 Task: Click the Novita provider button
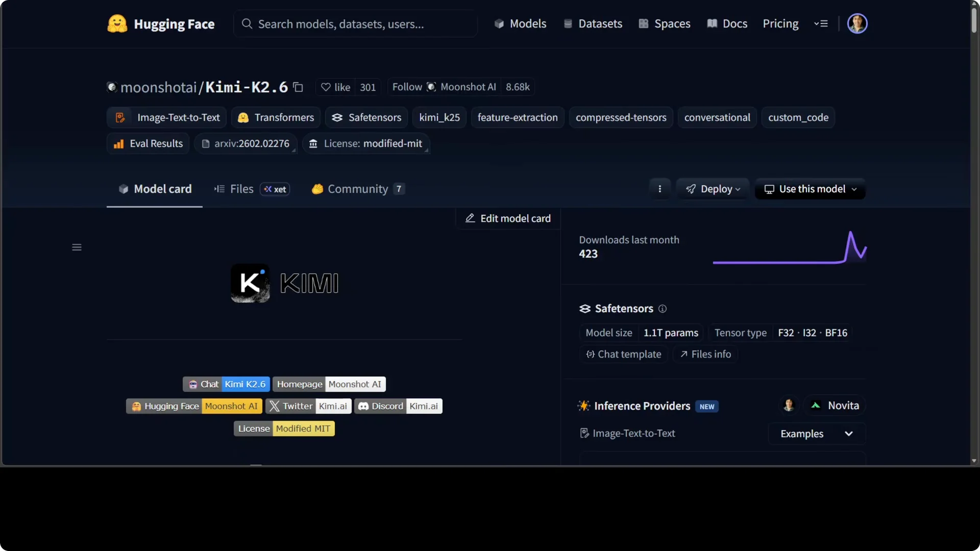click(835, 406)
